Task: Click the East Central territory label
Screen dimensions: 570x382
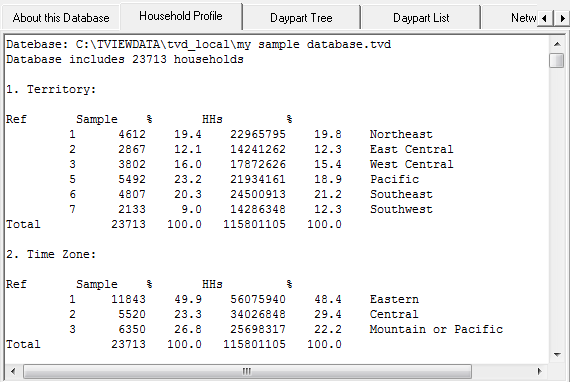Action: tap(412, 149)
